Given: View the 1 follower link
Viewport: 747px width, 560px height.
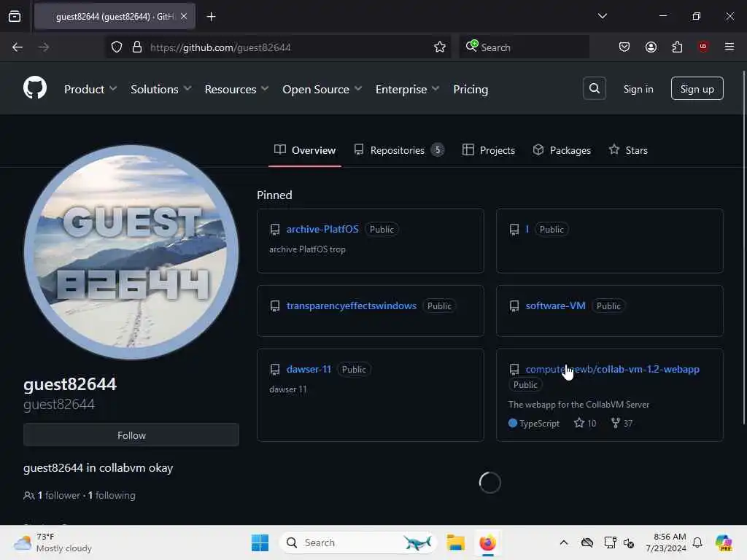Looking at the screenshot, I should (x=58, y=496).
